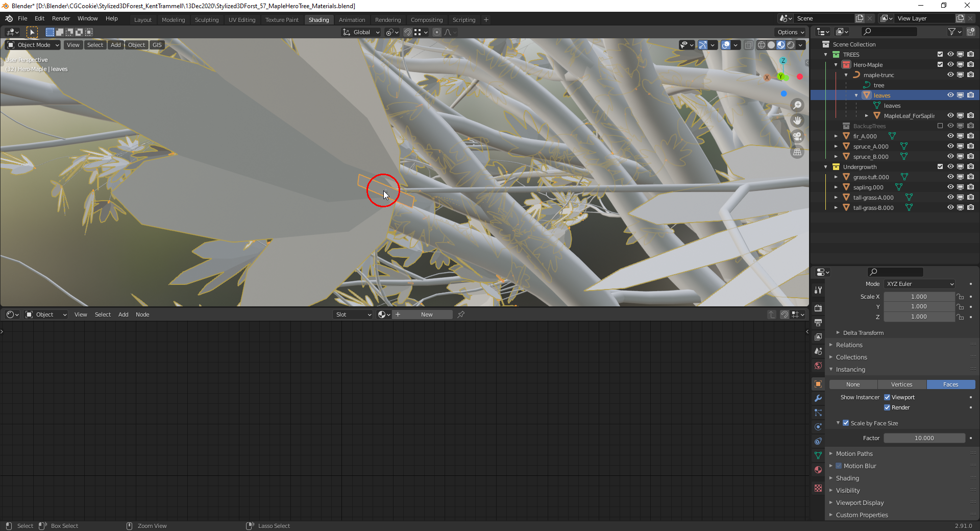This screenshot has height=531, width=980.
Task: Set the Factor value field
Action: pyautogui.click(x=924, y=438)
